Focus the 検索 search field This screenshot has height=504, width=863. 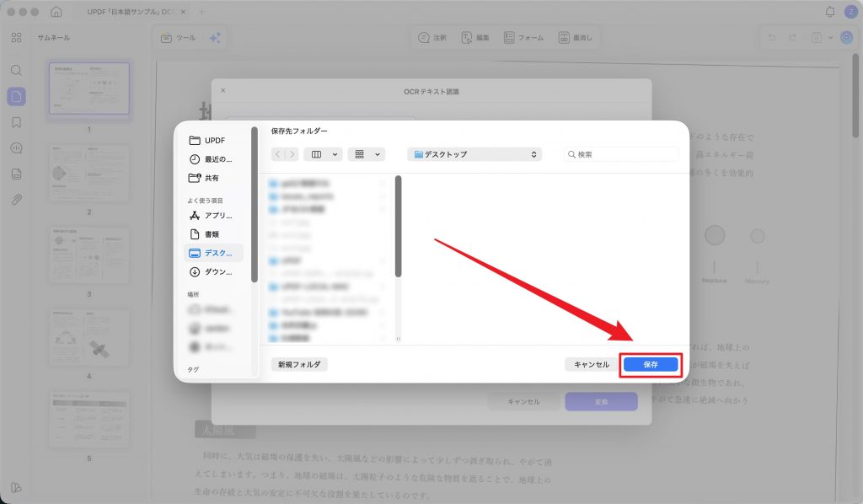[621, 154]
